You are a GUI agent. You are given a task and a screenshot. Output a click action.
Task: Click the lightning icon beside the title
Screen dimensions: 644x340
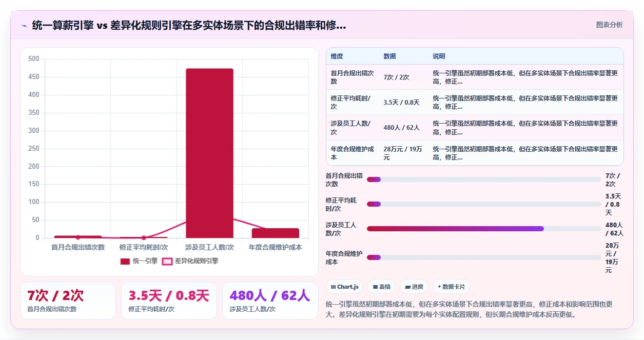coord(24,25)
